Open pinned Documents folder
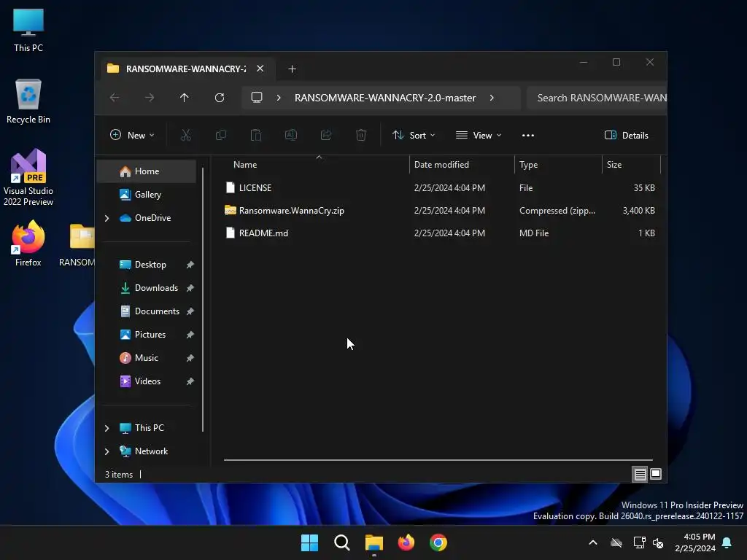 tap(146, 311)
